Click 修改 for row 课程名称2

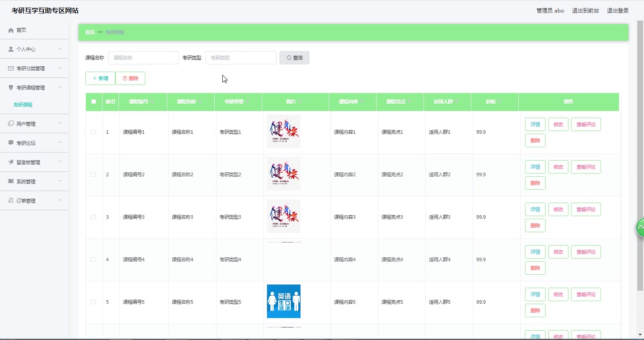(x=558, y=167)
